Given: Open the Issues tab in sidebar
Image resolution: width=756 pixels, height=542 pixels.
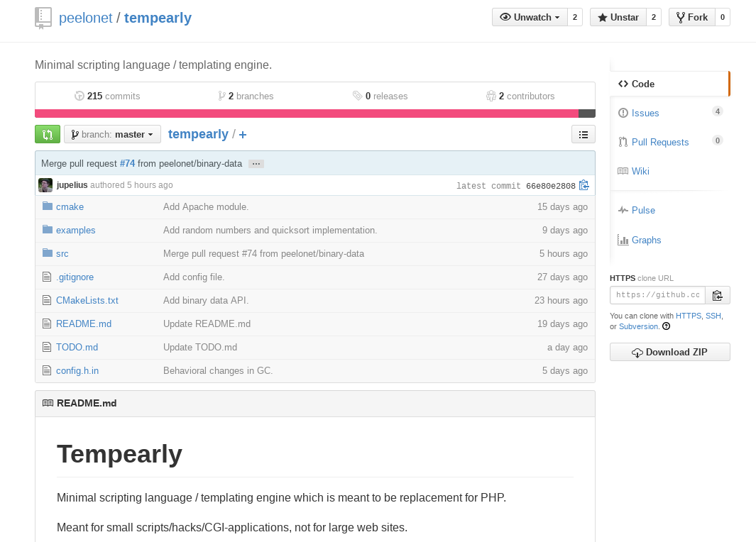Looking at the screenshot, I should tap(645, 113).
